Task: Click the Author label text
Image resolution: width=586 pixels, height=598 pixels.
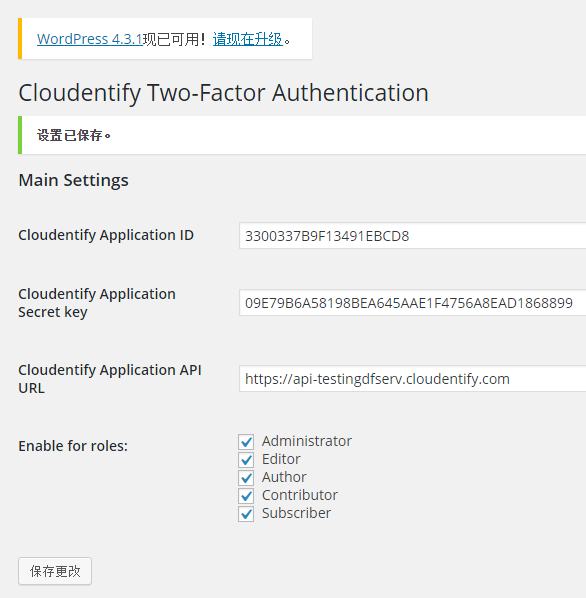Action: tap(284, 477)
